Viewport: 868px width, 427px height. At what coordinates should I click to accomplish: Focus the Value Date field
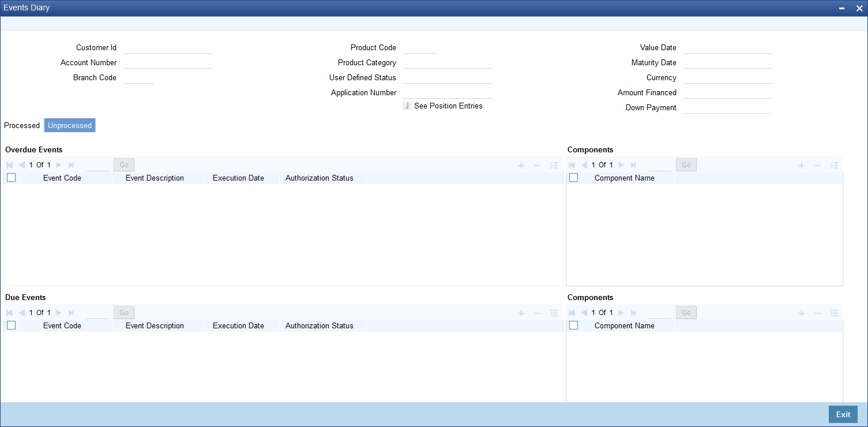(x=728, y=48)
